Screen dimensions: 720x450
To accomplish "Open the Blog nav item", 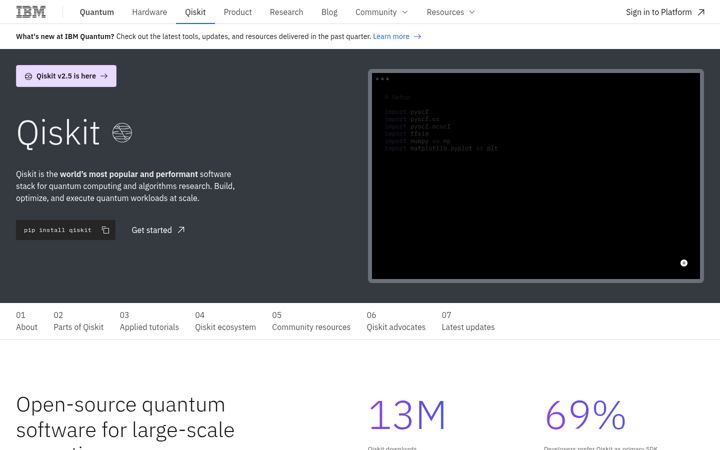I will tap(329, 12).
